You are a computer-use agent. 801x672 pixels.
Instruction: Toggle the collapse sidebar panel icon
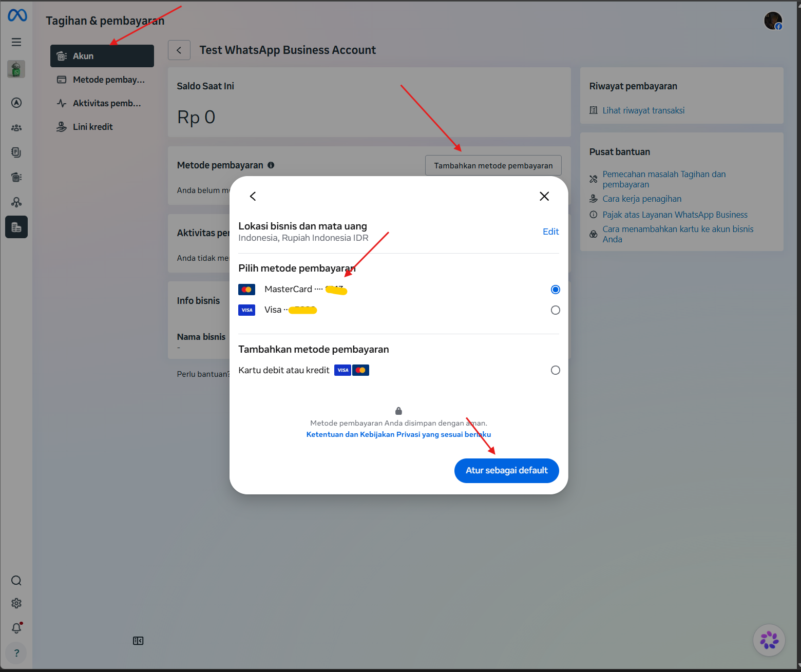tap(138, 641)
